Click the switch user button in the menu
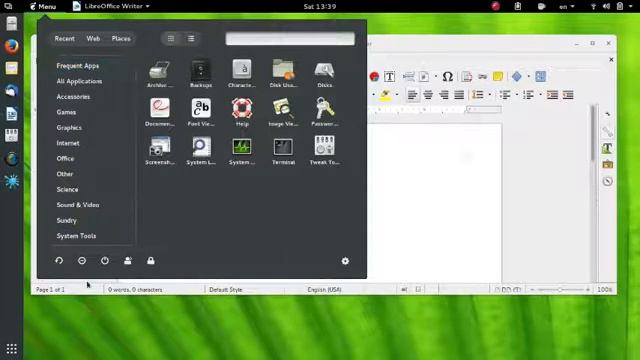The width and height of the screenshot is (640, 360). click(x=128, y=260)
